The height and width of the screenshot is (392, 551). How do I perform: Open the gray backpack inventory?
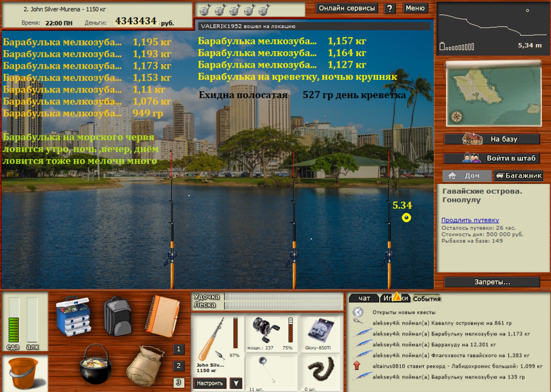(x=118, y=316)
